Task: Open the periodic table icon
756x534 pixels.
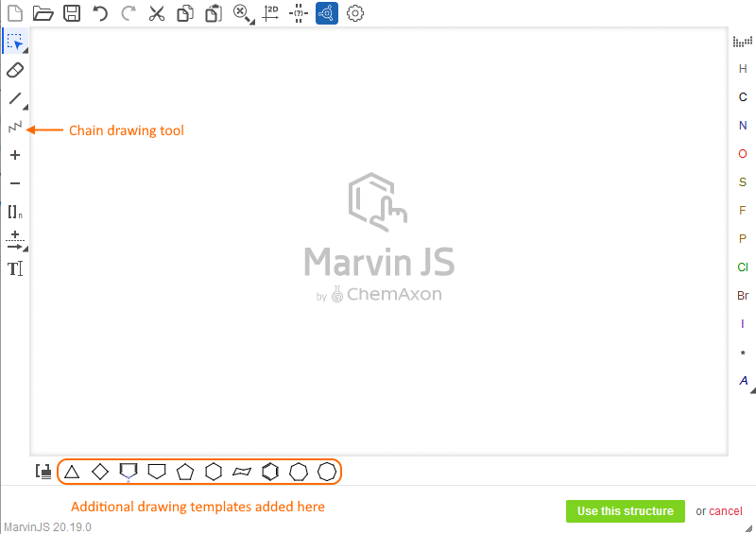Action: point(743,42)
